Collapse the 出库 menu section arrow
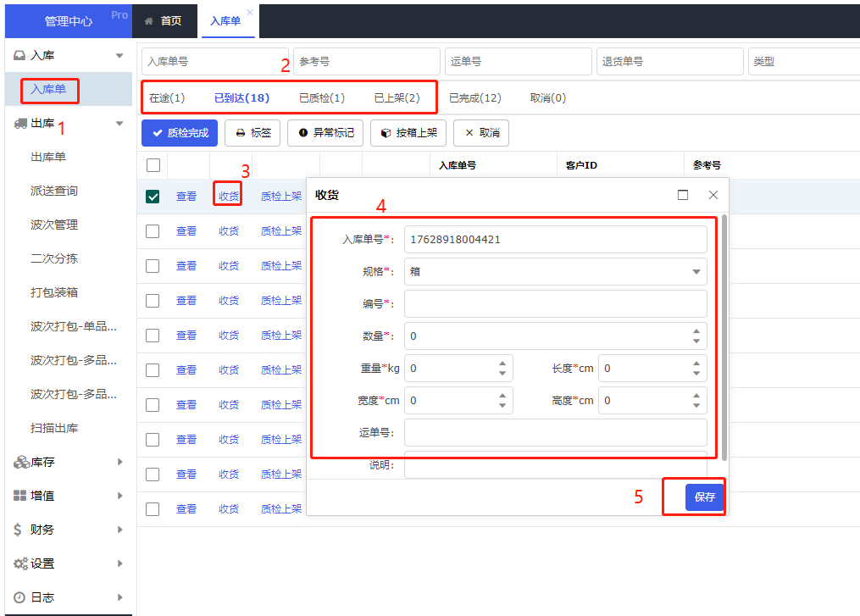 tap(119, 124)
